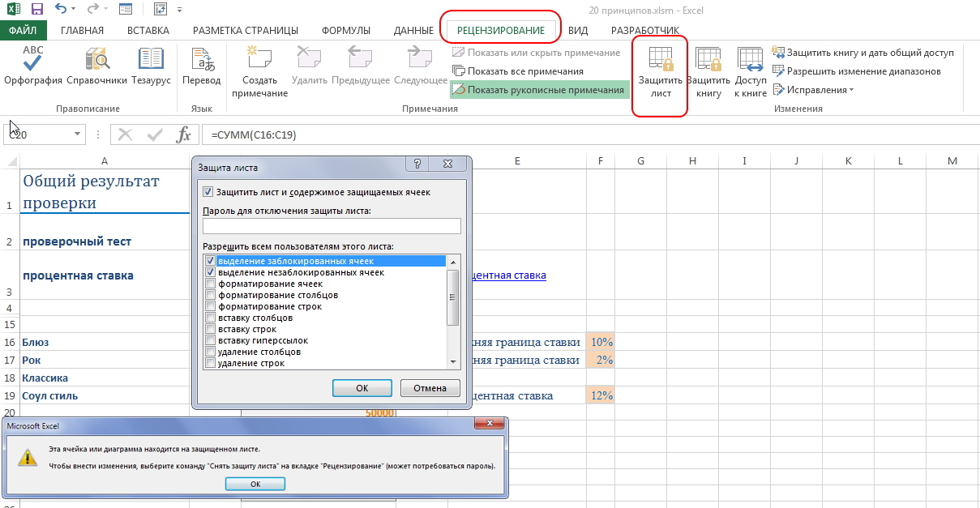Enable вставку столбцов permission
This screenshot has height=508, width=980.
pyautogui.click(x=211, y=318)
